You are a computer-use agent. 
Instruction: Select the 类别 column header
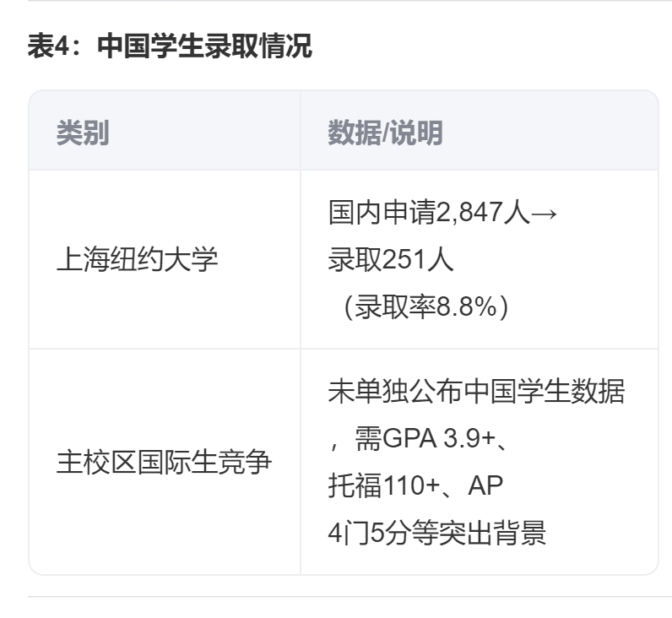(83, 133)
